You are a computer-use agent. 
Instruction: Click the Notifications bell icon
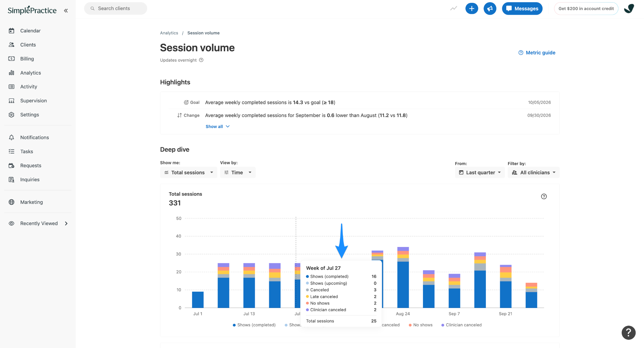(x=12, y=138)
